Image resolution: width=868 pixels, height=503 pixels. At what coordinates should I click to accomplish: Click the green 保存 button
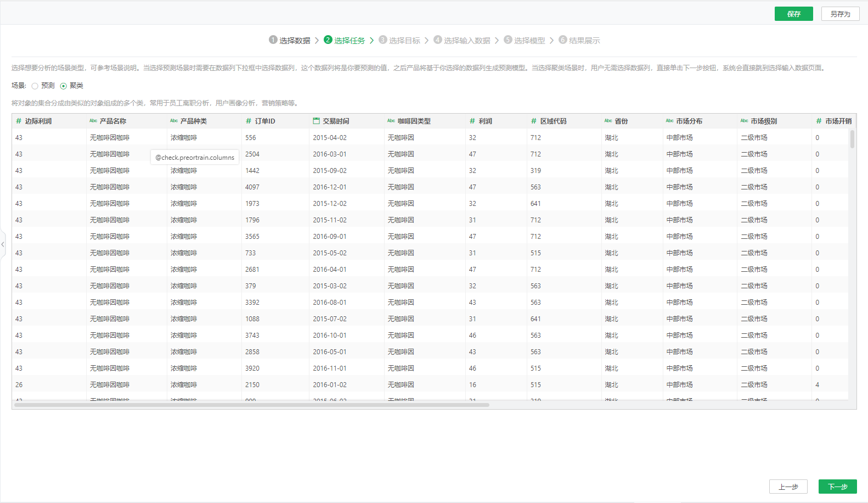pyautogui.click(x=793, y=14)
